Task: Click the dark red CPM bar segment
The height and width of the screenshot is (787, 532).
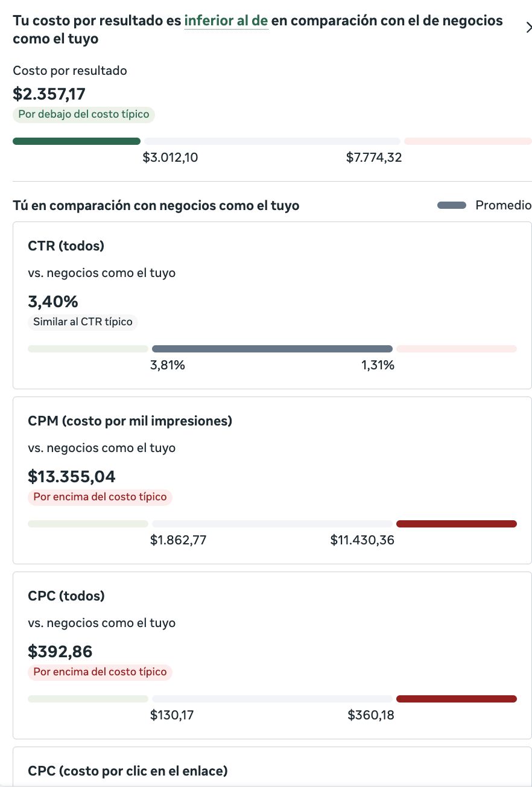Action: [457, 524]
